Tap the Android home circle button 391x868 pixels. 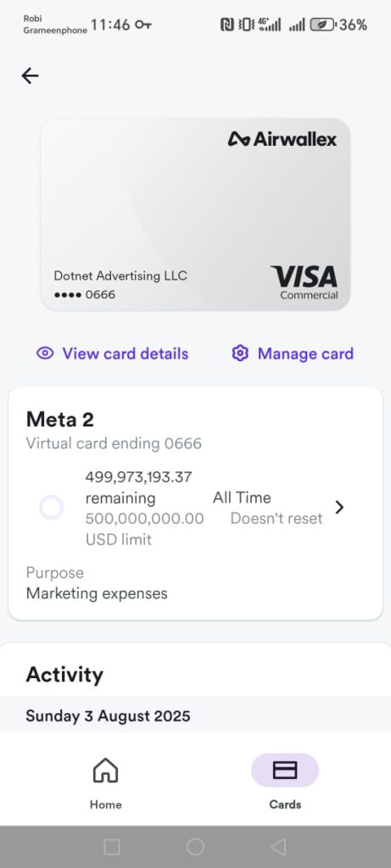(x=195, y=847)
